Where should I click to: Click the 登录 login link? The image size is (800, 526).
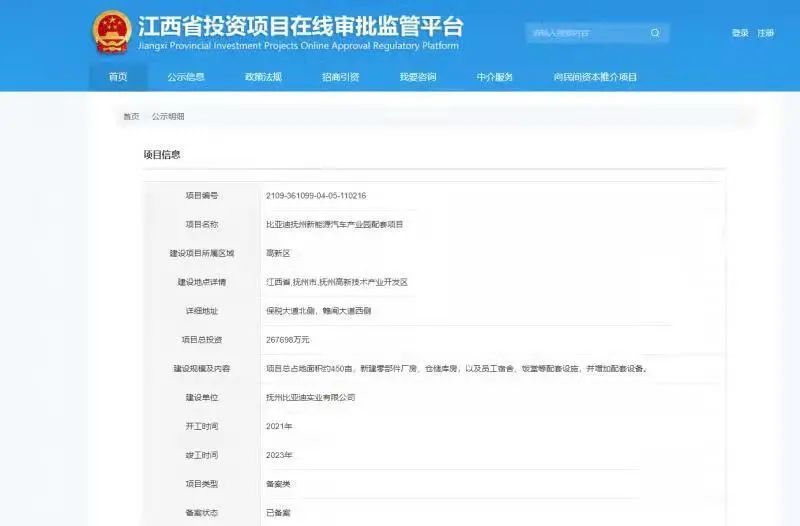(740, 33)
